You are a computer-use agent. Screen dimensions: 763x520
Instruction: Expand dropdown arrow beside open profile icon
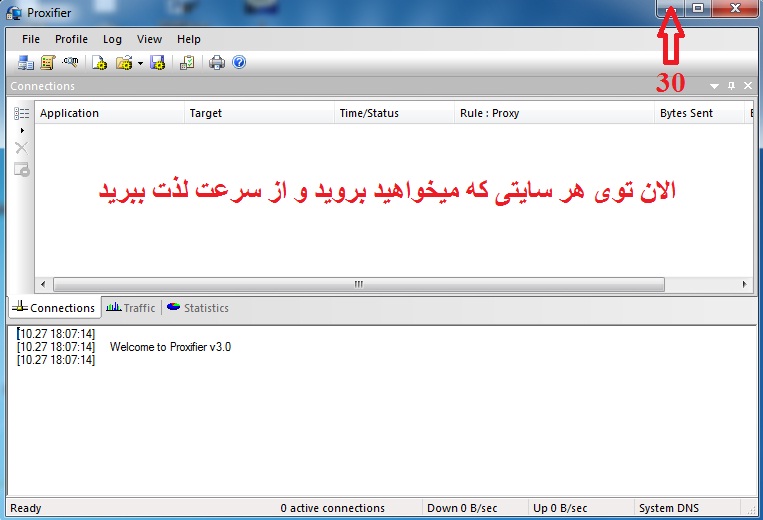tap(140, 63)
